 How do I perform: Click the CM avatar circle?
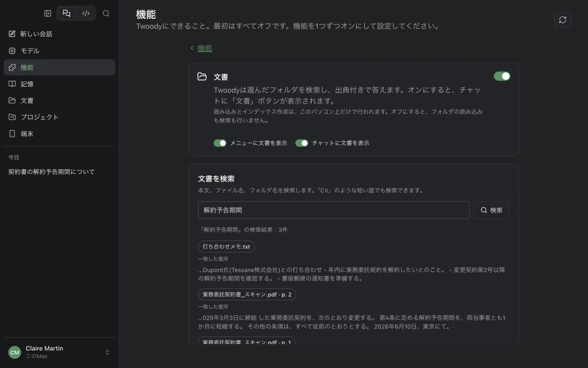(x=15, y=352)
